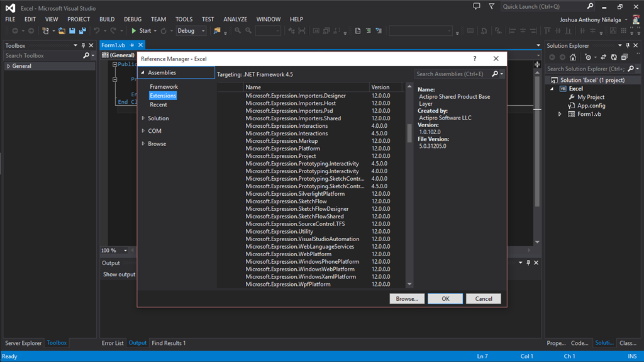
Task: Click OK in Reference Manager
Action: [445, 298]
